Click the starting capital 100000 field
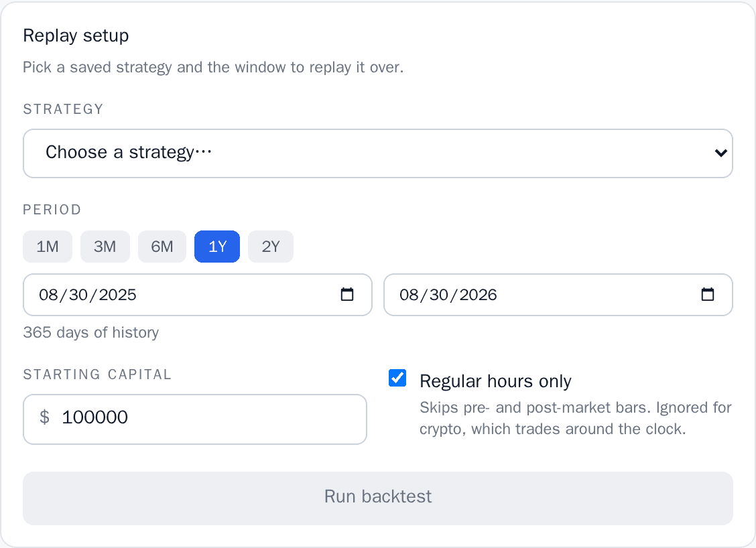756x548 pixels. click(x=195, y=419)
